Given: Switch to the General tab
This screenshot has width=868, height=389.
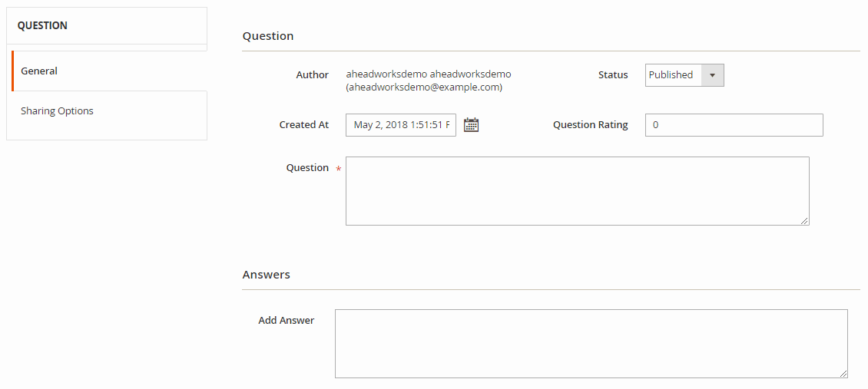Looking at the screenshot, I should [39, 71].
